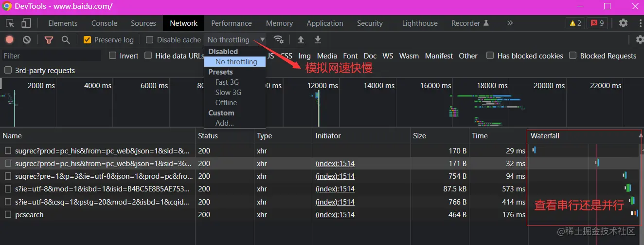
Task: Focus the Filter text field
Action: tap(51, 56)
